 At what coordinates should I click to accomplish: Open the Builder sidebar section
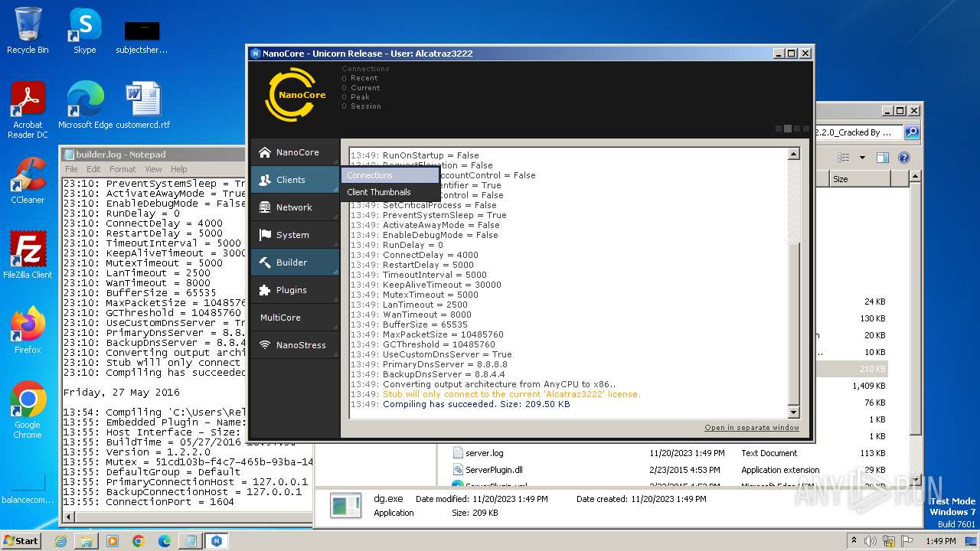tap(295, 262)
